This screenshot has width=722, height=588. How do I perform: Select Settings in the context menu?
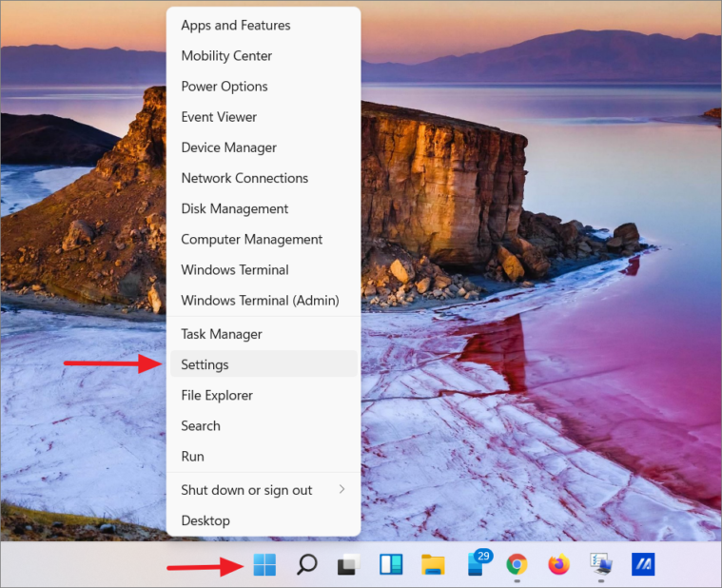coord(263,364)
